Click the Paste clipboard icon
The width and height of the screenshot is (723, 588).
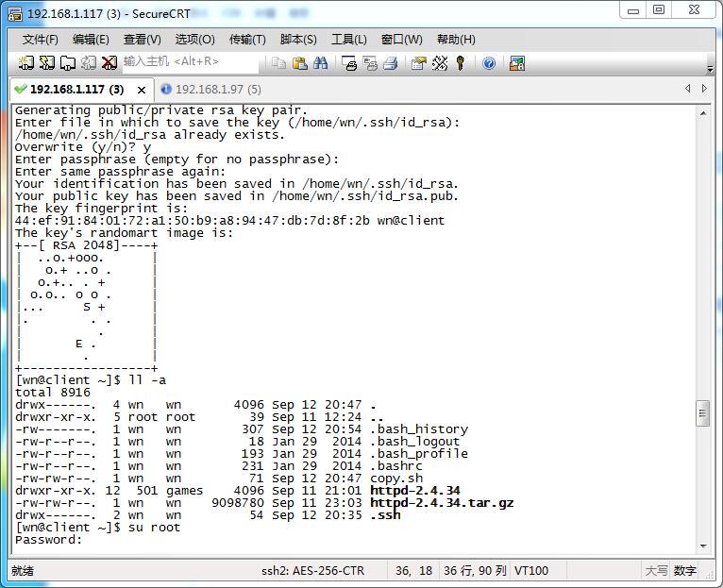click(x=300, y=62)
